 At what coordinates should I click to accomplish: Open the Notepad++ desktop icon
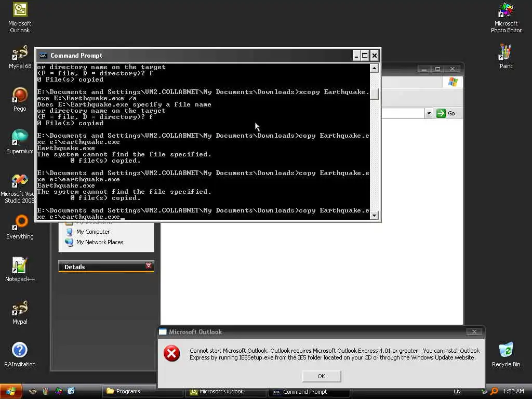tap(20, 269)
